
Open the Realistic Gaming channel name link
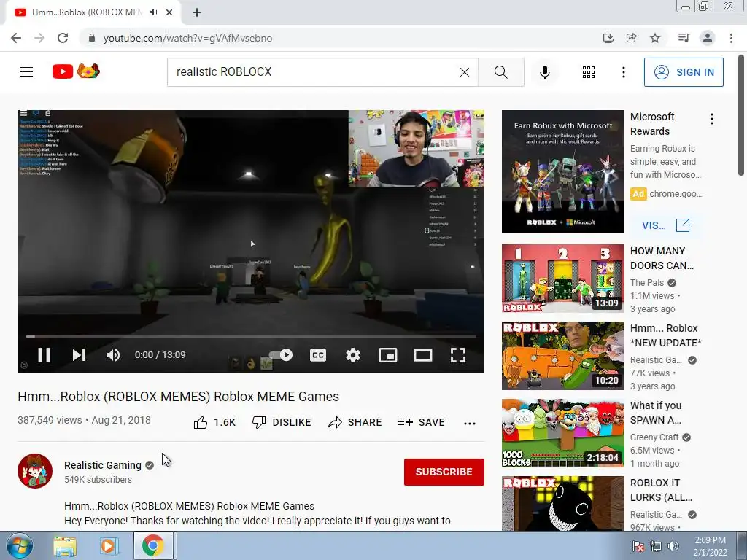[102, 465]
